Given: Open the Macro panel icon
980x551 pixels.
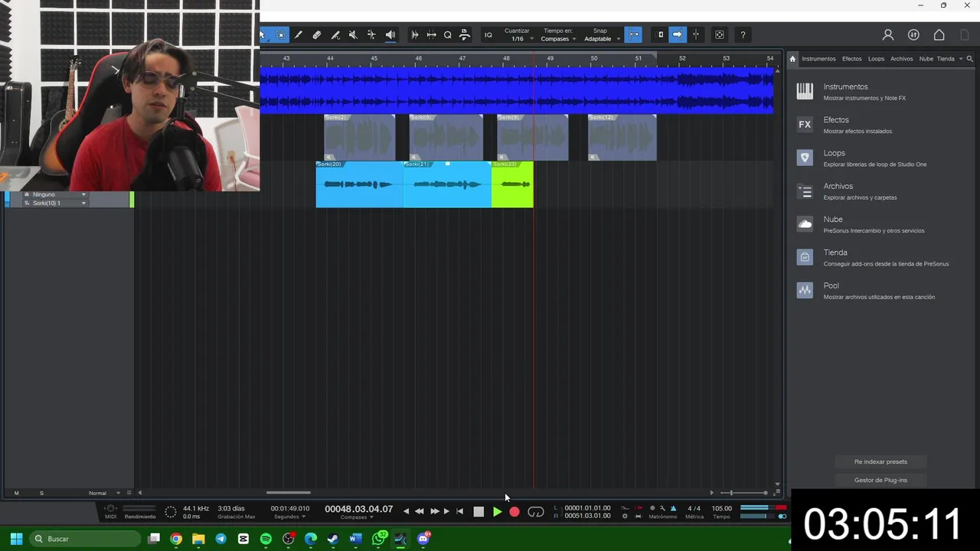Looking at the screenshot, I should coord(720,34).
